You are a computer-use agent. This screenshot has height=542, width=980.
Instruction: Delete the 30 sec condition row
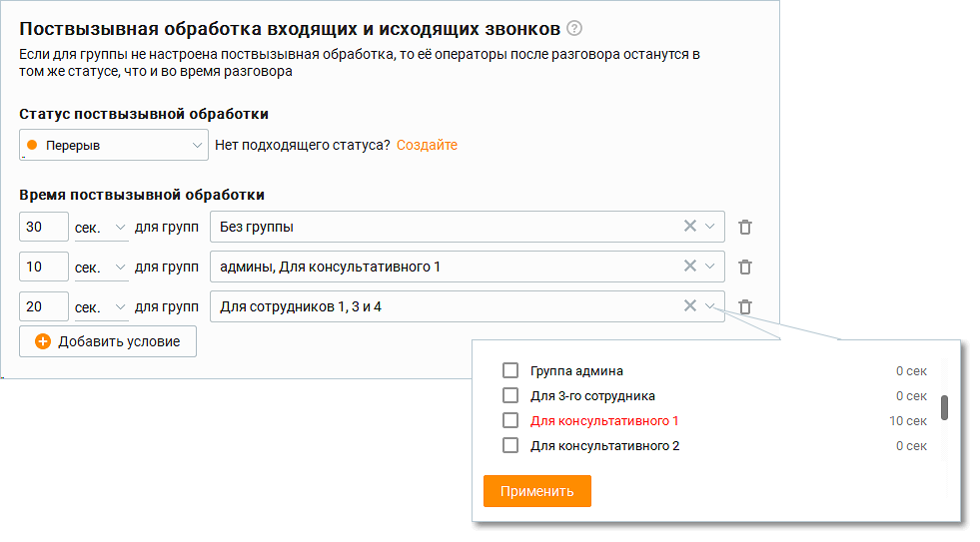tap(745, 227)
